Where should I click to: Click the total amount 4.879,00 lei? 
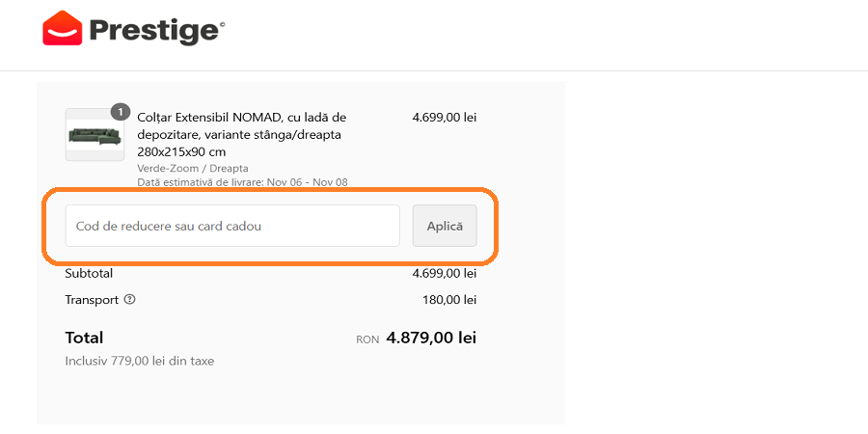tap(431, 338)
